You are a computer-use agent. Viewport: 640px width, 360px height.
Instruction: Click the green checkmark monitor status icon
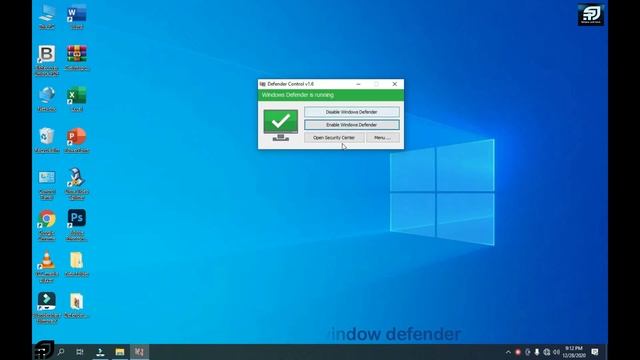(281, 125)
